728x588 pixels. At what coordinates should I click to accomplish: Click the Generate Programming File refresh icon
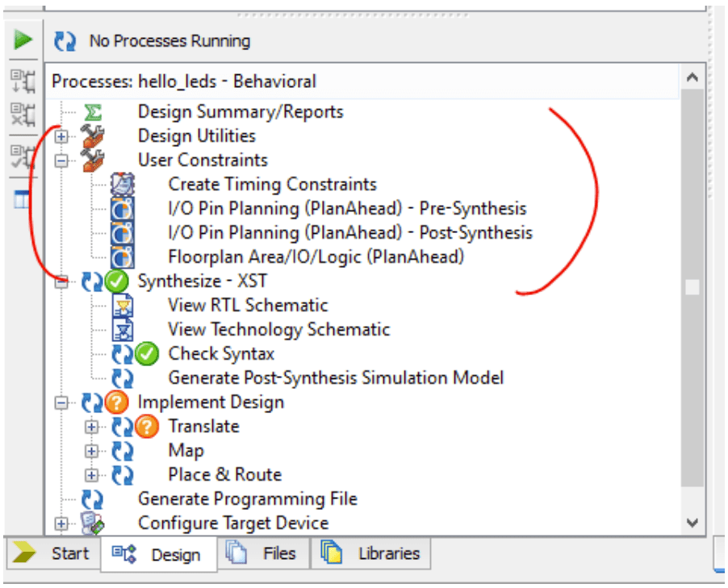point(94,499)
